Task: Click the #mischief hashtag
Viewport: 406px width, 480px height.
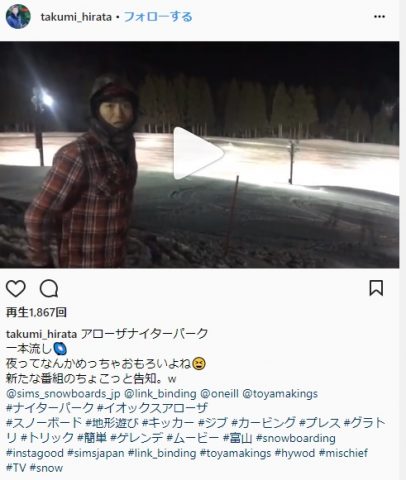Action: pos(343,453)
